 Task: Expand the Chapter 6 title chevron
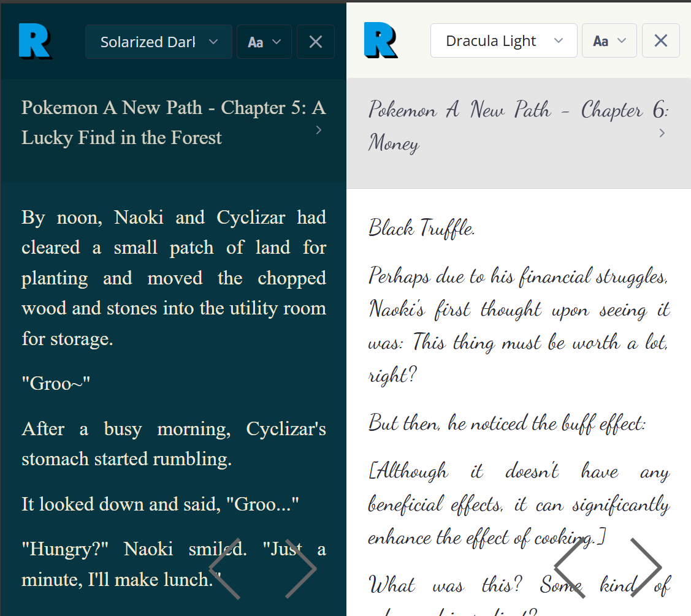click(x=662, y=133)
